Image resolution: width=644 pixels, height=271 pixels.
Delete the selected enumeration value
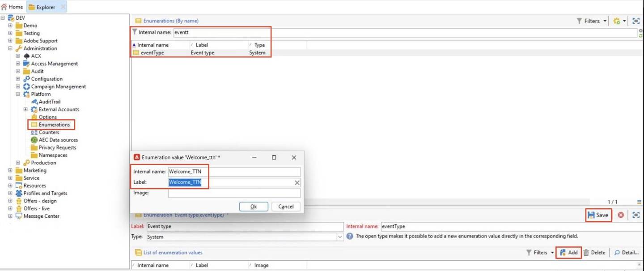(x=594, y=253)
